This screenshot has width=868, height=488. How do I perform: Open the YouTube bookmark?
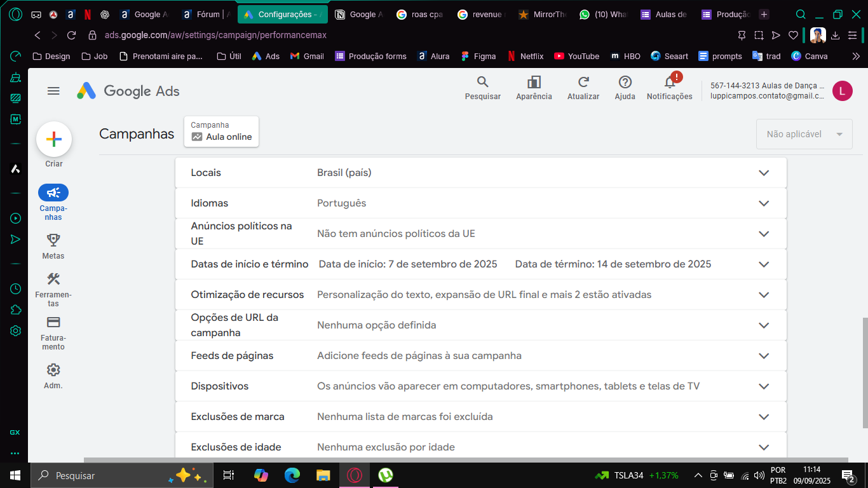(576, 56)
